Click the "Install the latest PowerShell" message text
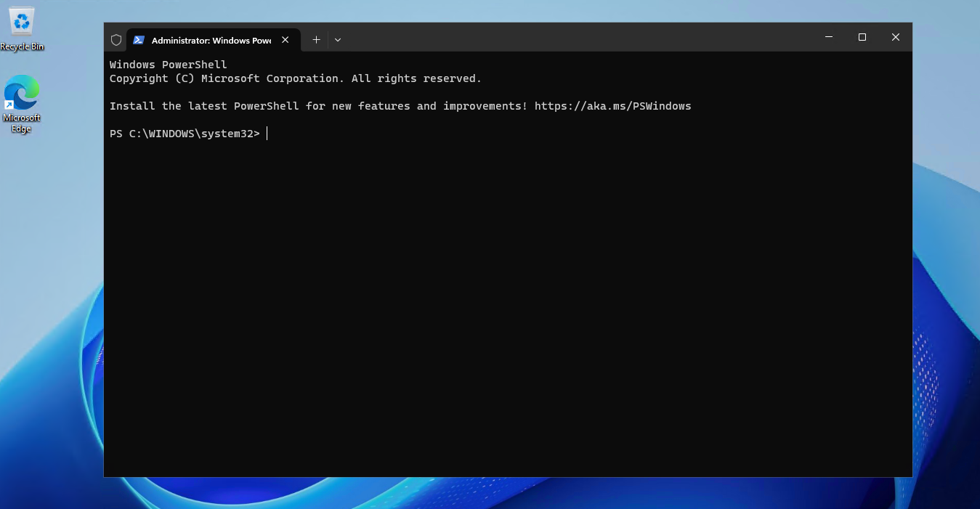Screen dimensions: 980x509 point(203,106)
